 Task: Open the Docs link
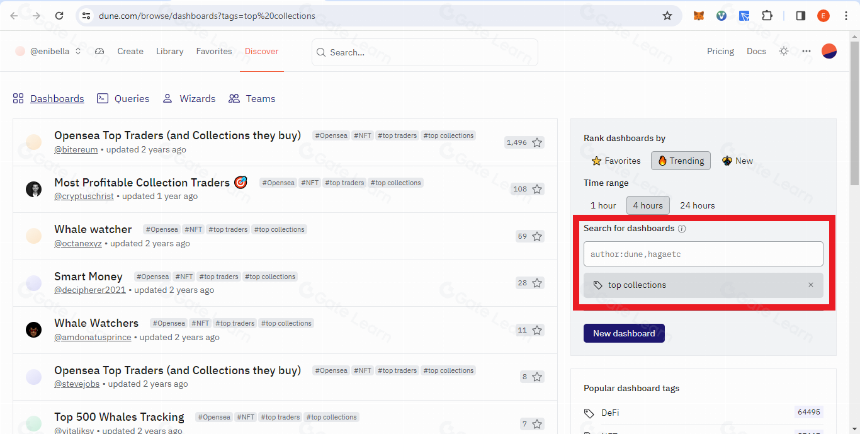coord(756,51)
